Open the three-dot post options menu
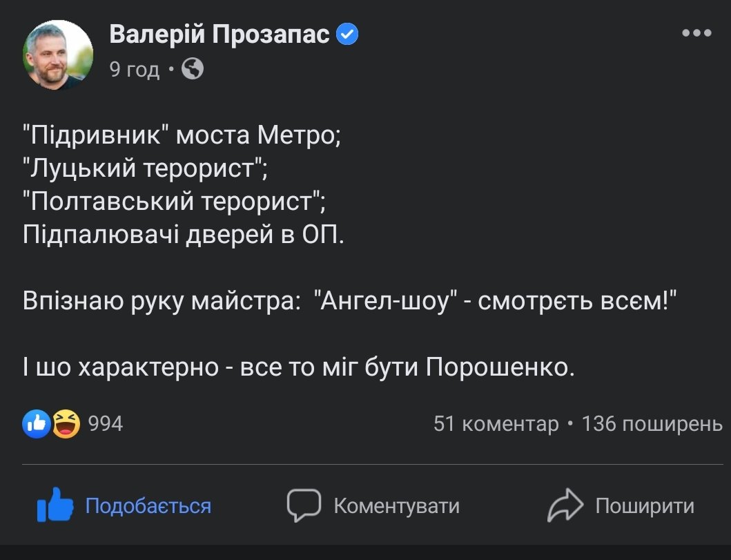 point(696,33)
